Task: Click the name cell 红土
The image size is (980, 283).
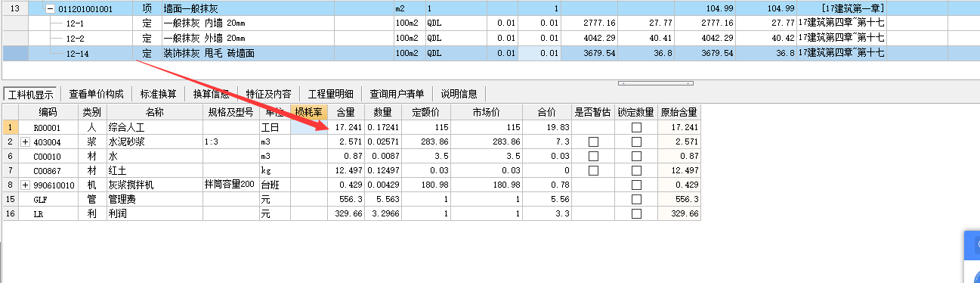Action: (154, 171)
